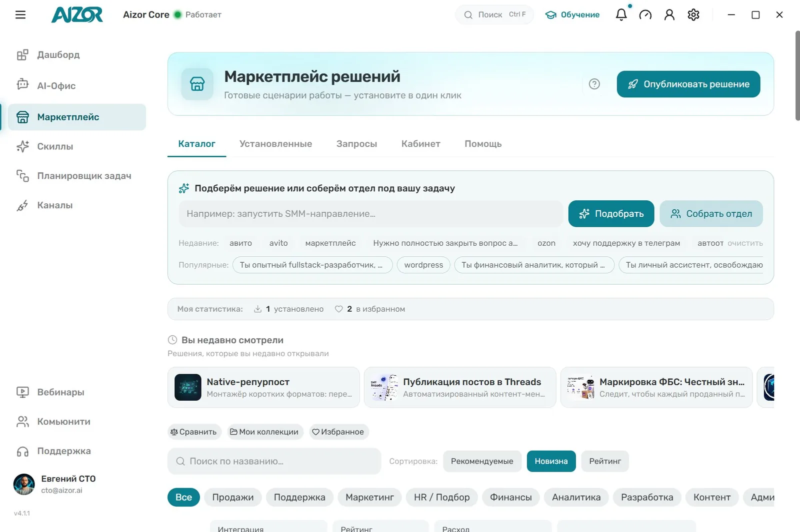Click Подобрать button
800x532 pixels.
(x=611, y=214)
